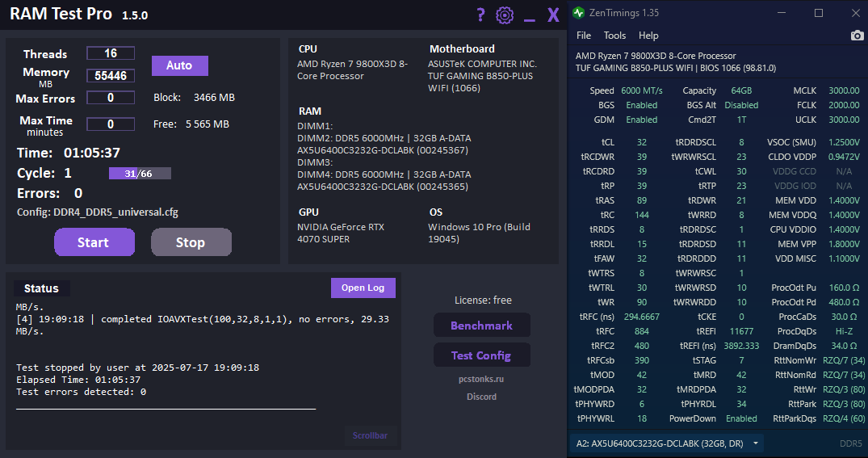
Task: Focus the Memory MB input field
Action: (x=111, y=76)
